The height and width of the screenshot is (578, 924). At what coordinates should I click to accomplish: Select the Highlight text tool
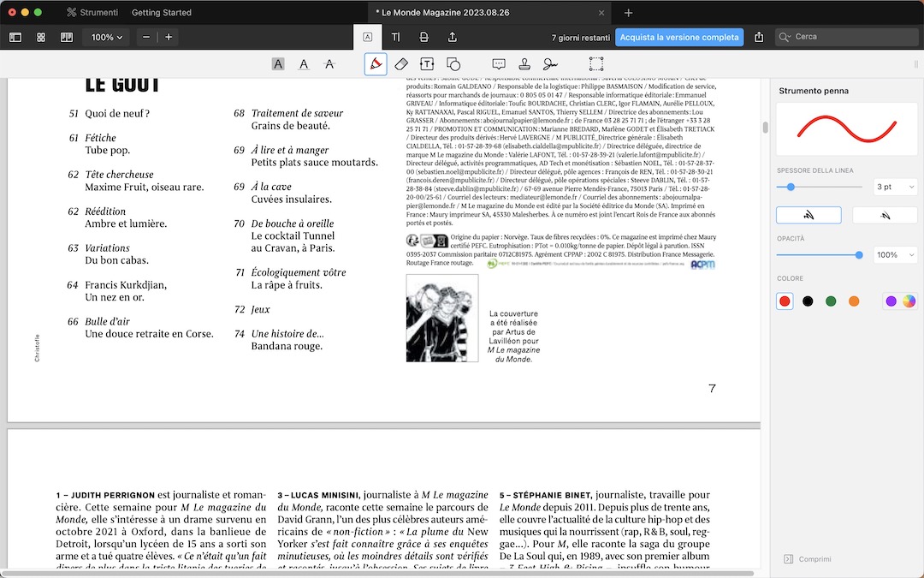[x=278, y=64]
